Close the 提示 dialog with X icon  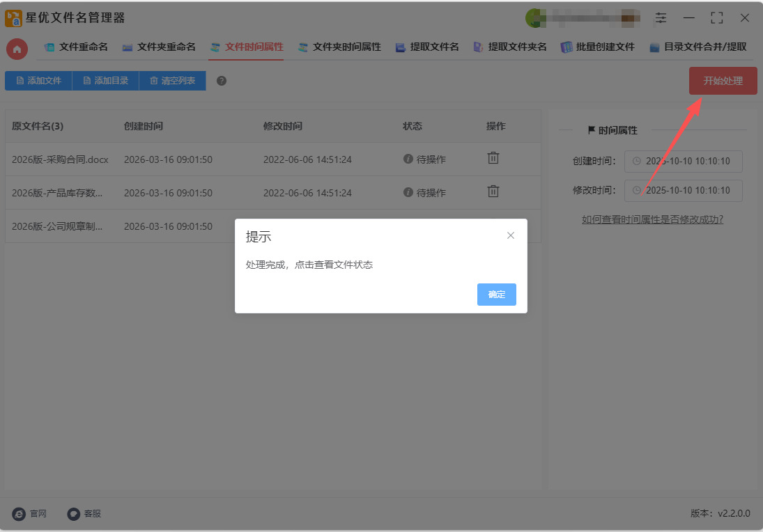(x=511, y=235)
